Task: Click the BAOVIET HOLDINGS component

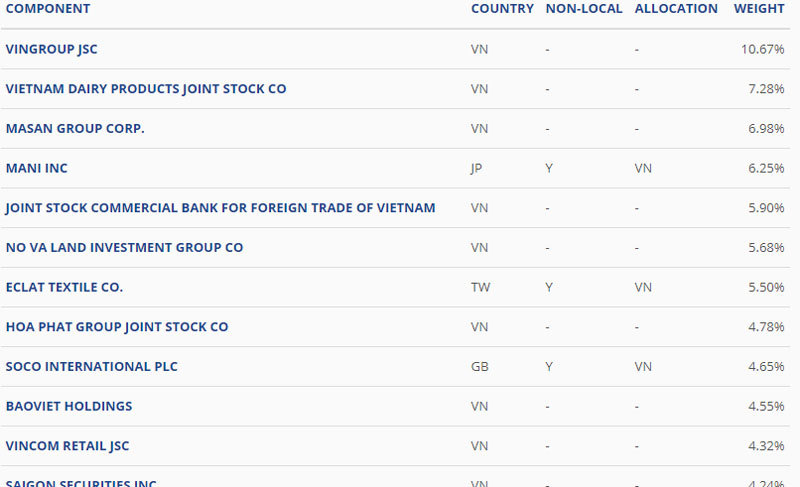Action: (69, 406)
